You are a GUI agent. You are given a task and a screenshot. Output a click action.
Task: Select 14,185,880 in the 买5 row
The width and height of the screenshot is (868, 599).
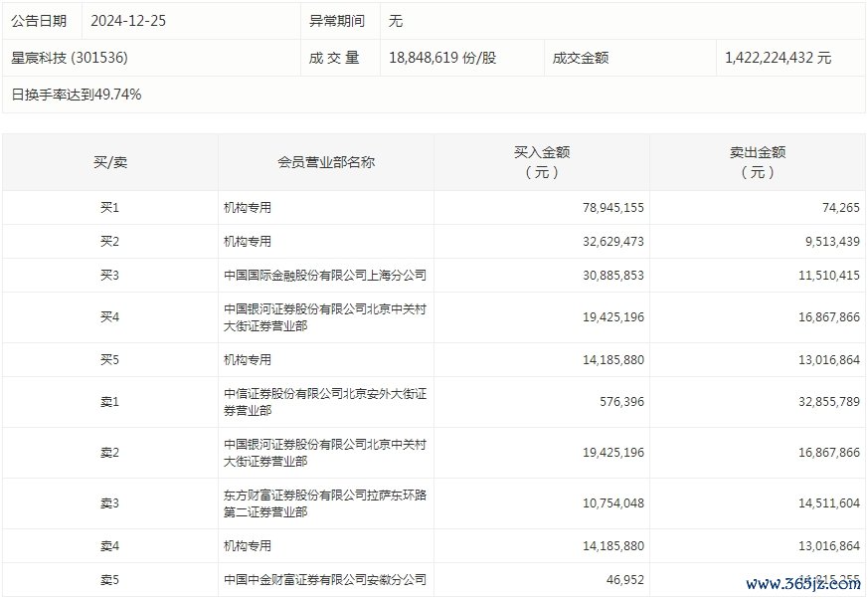click(x=612, y=360)
